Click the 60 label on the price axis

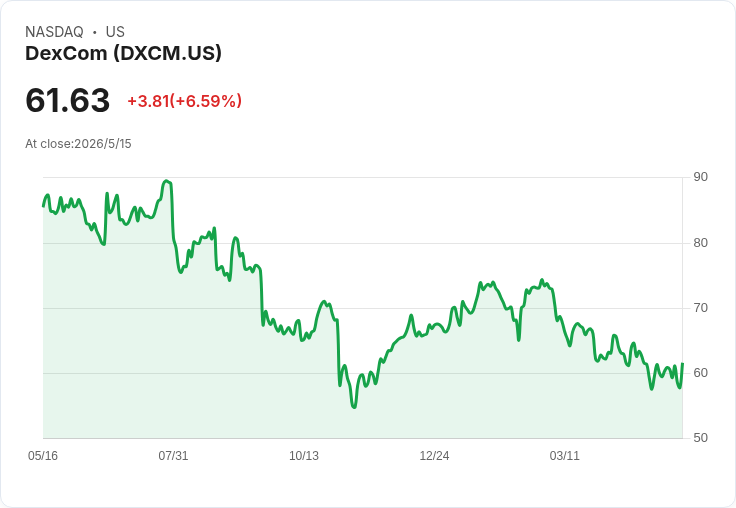point(700,373)
